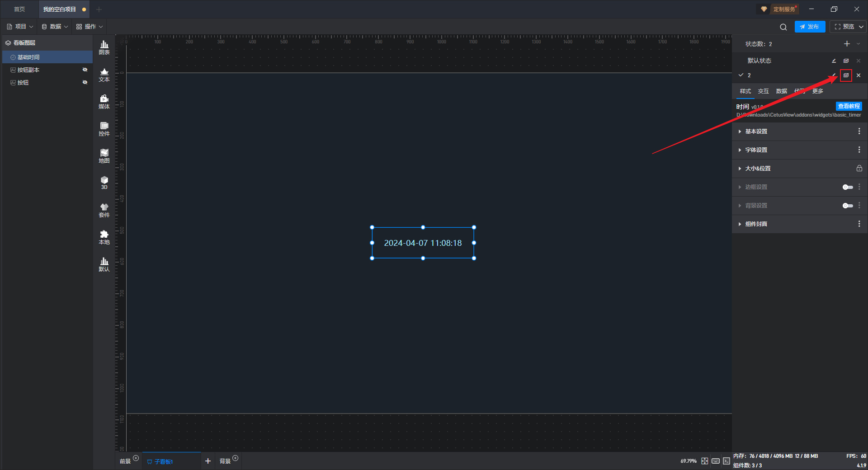This screenshot has height=470, width=868.
Task: Open the 查看教程 tutorial link
Action: [x=849, y=106]
